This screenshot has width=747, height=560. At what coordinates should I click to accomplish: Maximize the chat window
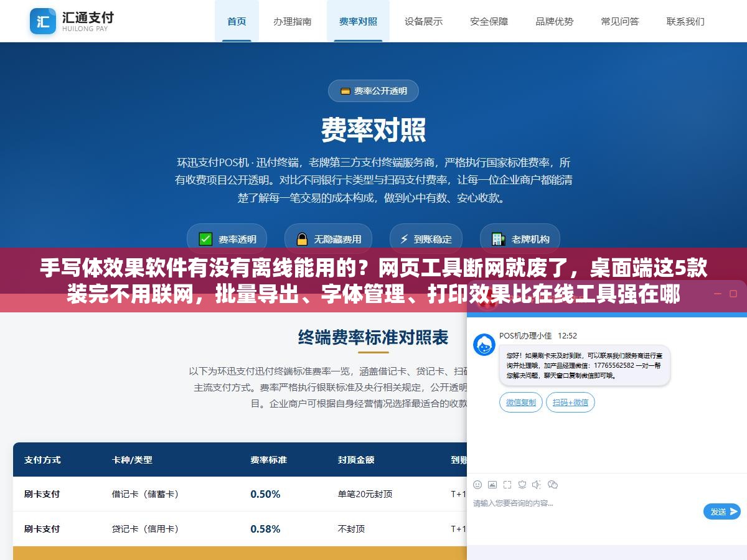click(x=733, y=293)
